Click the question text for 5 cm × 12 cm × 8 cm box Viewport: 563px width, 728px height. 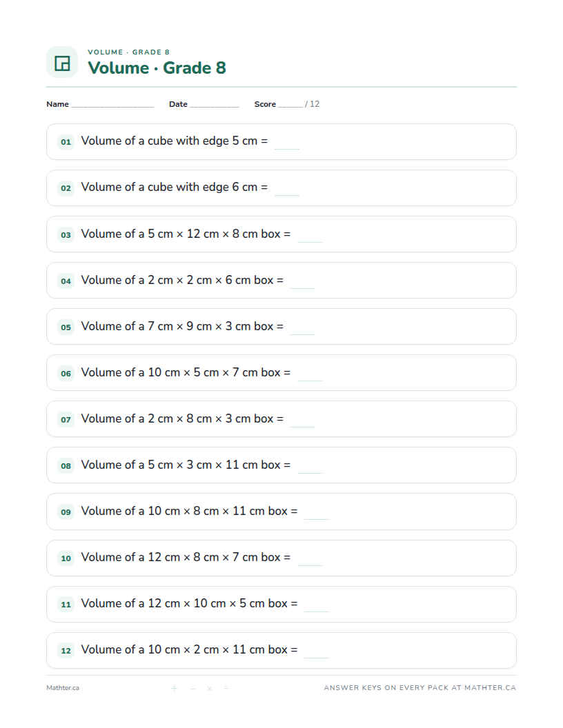click(186, 234)
